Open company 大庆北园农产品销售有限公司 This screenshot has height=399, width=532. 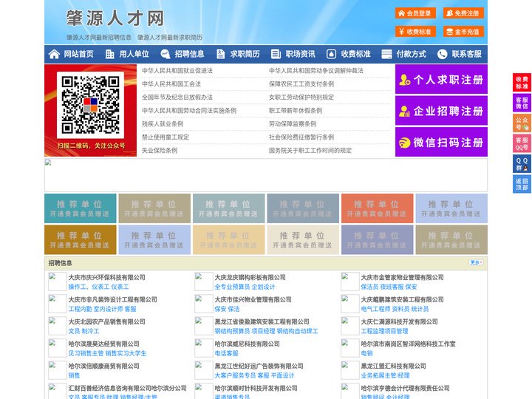[x=106, y=321]
